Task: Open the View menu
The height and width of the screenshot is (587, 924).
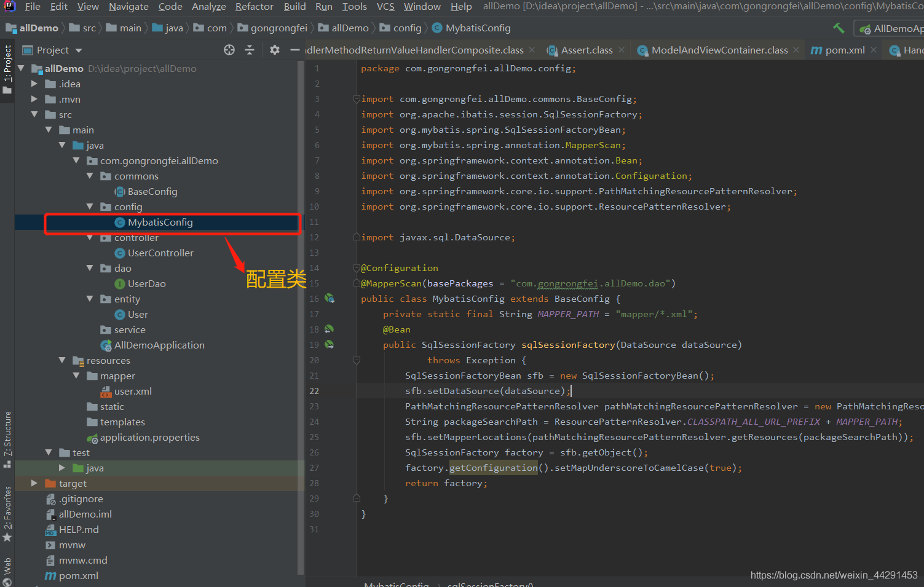Action: click(88, 6)
